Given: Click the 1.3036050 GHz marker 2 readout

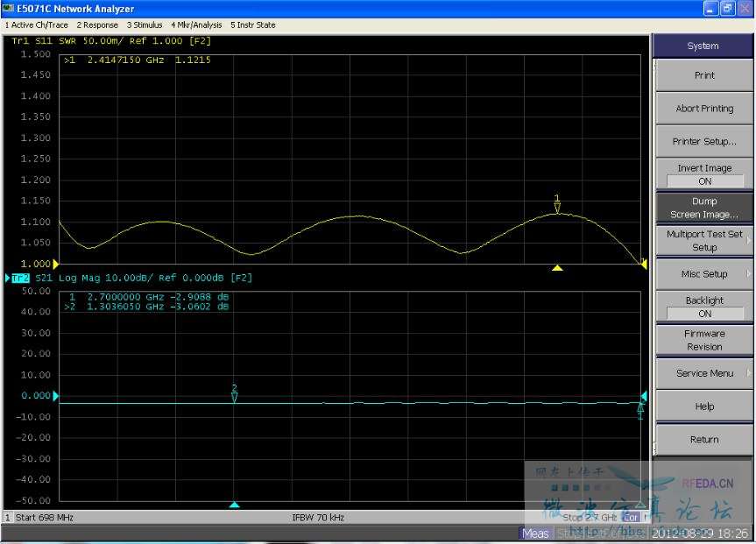Looking at the screenshot, I should click(x=146, y=307).
